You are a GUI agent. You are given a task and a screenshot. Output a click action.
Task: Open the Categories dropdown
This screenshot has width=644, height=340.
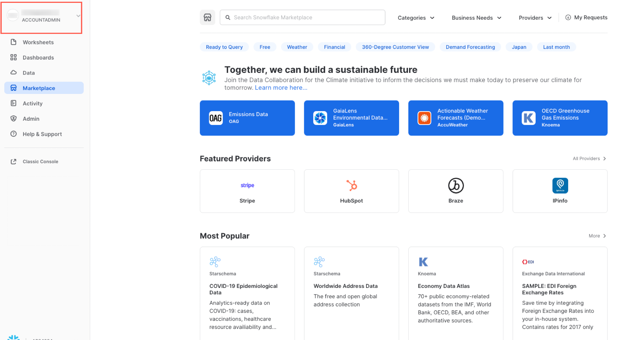[416, 17]
